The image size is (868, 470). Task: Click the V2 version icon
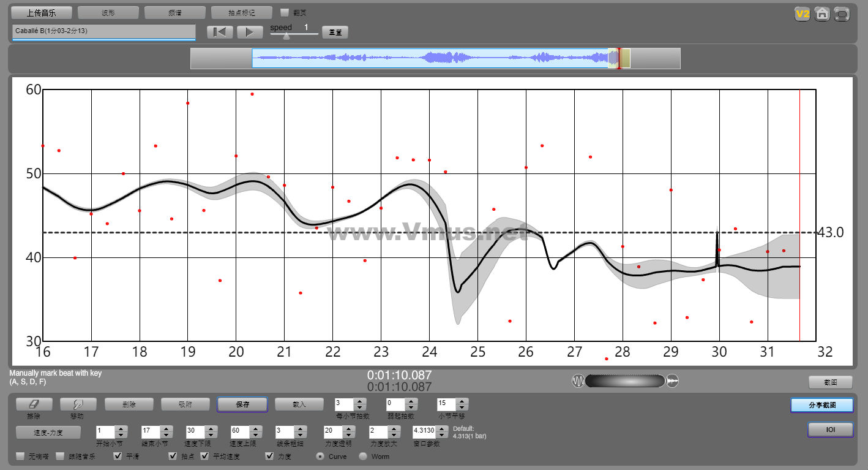coord(802,13)
